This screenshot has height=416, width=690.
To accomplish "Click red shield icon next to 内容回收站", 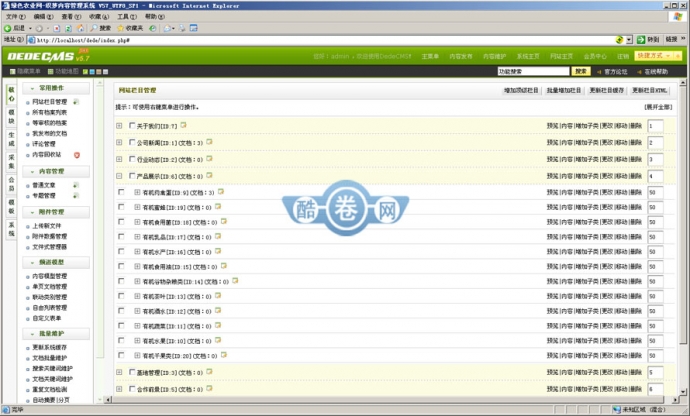I will (x=77, y=155).
